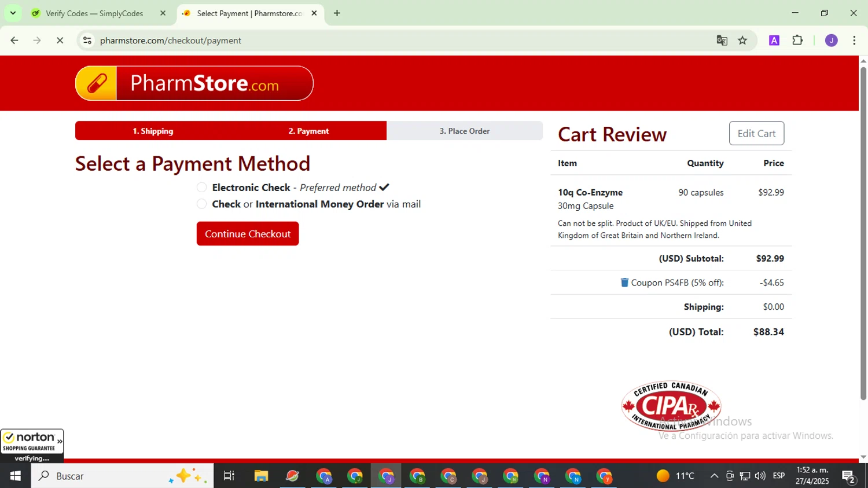Click the 10q Co-Enzyme item name

tap(590, 192)
